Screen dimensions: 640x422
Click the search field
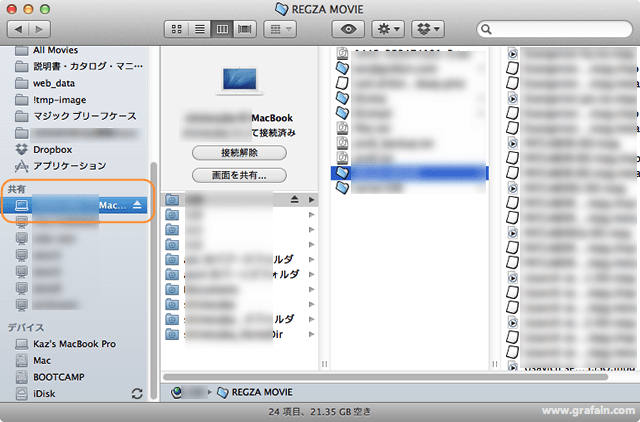tap(554, 29)
